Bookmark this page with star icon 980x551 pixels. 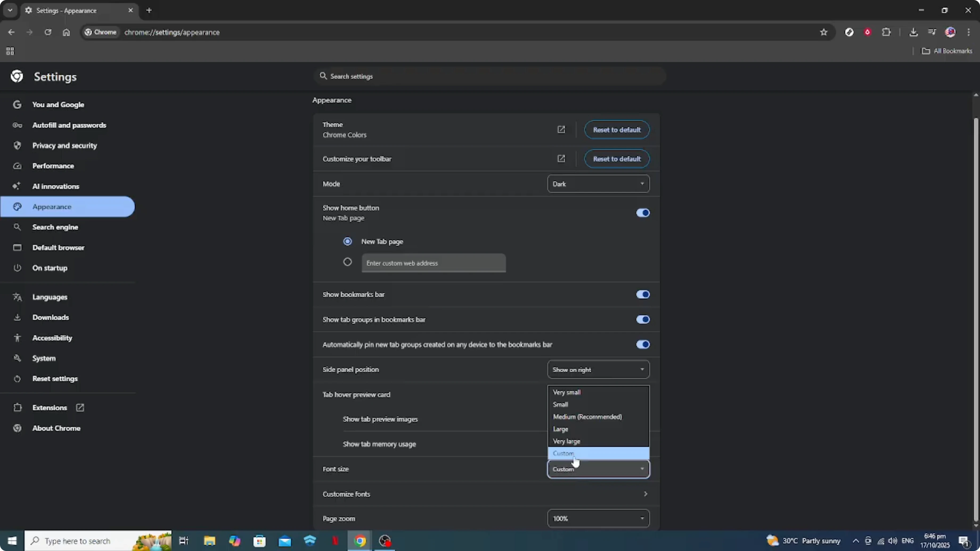tap(824, 32)
